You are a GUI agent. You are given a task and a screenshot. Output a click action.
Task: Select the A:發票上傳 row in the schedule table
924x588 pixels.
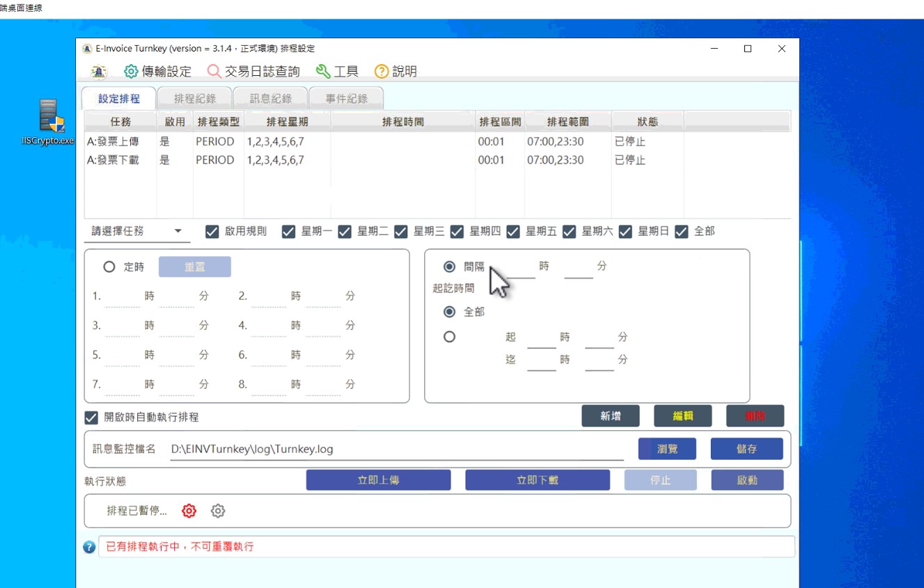point(113,141)
